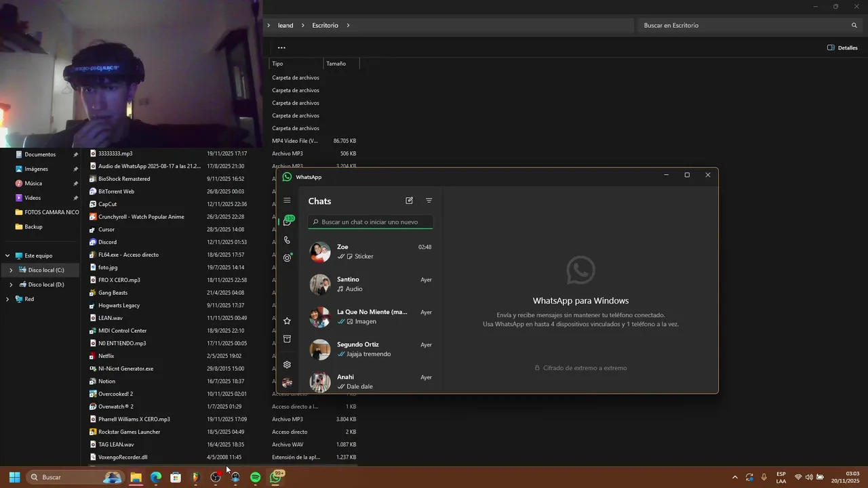Image resolution: width=868 pixels, height=488 pixels.
Task: Open Videos in Explorer quick access
Action: tap(33, 198)
